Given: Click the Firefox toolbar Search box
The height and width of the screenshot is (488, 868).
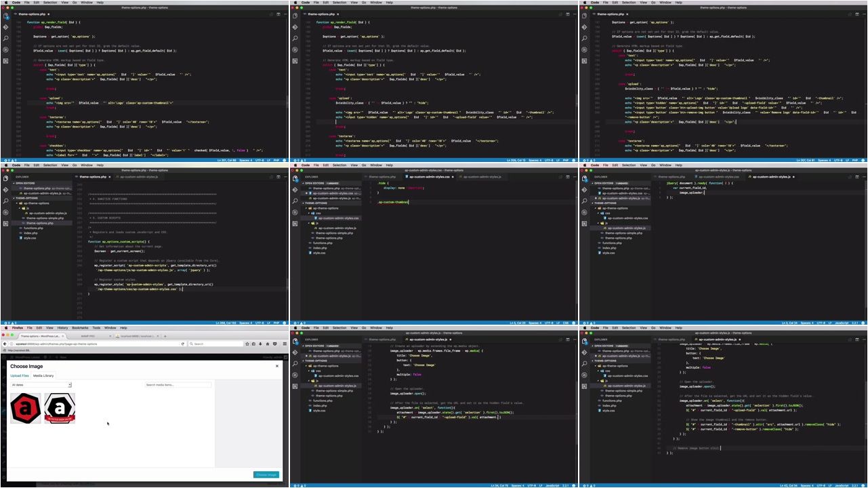Looking at the screenshot, I should click(215, 344).
